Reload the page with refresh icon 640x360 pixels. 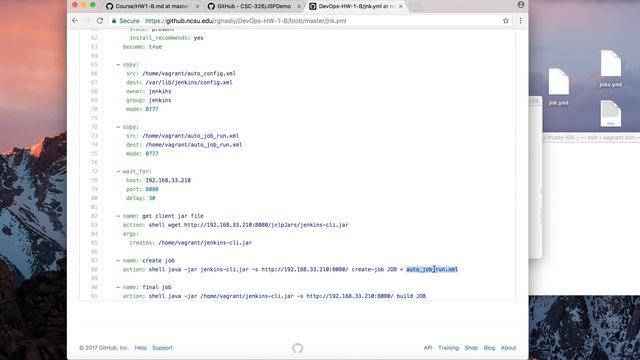point(100,20)
